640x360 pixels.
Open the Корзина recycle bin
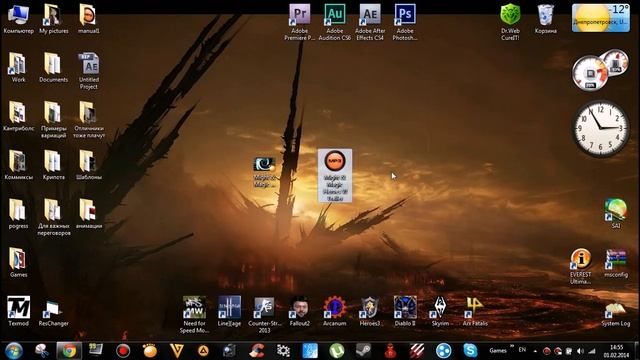(546, 18)
